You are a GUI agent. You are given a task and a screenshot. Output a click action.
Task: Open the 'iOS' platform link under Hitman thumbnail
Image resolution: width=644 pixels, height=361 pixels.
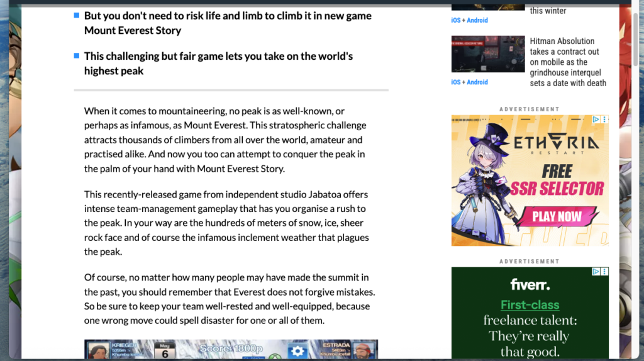coord(455,82)
